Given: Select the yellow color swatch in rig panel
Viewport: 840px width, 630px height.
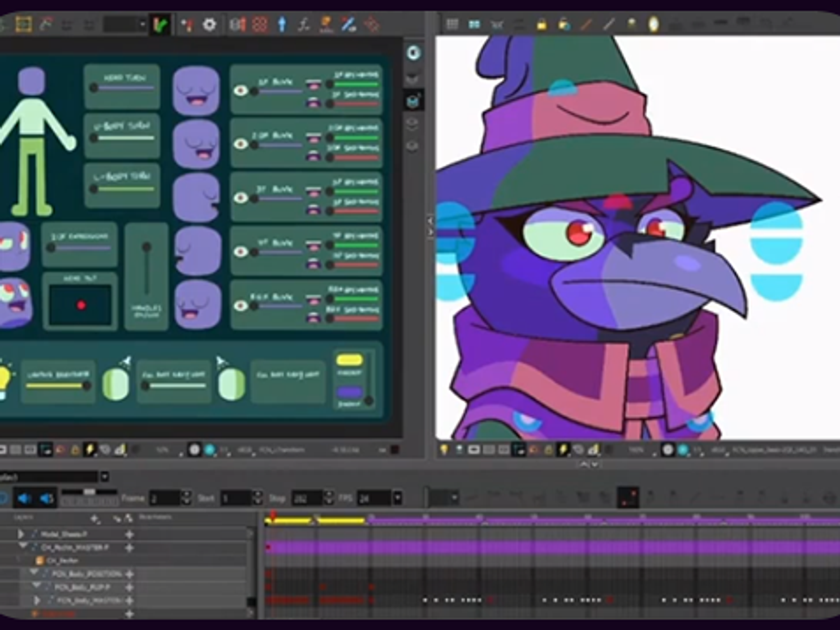Looking at the screenshot, I should coord(349,360).
